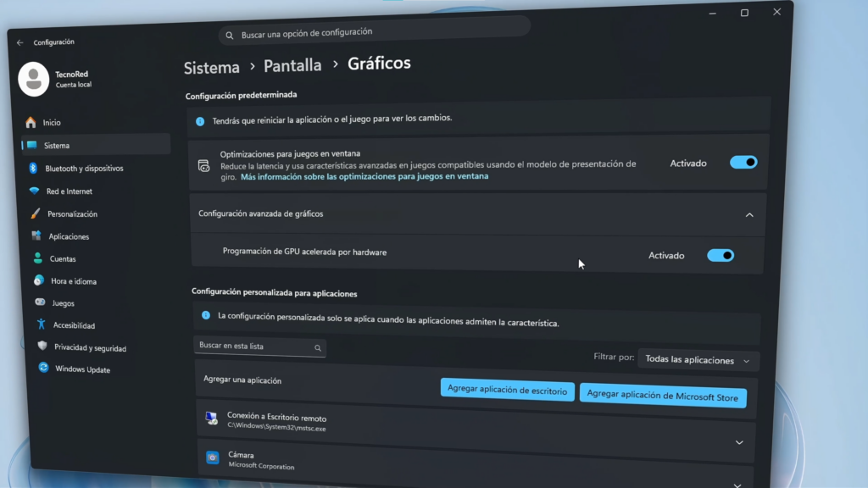The image size is (868, 488).
Task: Click the windowed games optimization icon
Action: pyautogui.click(x=203, y=165)
